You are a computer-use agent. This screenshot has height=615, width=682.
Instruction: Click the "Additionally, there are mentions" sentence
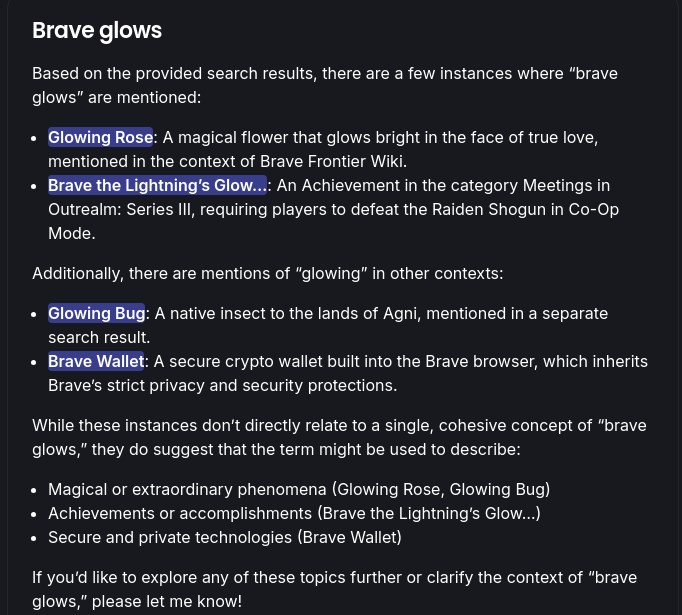click(267, 274)
